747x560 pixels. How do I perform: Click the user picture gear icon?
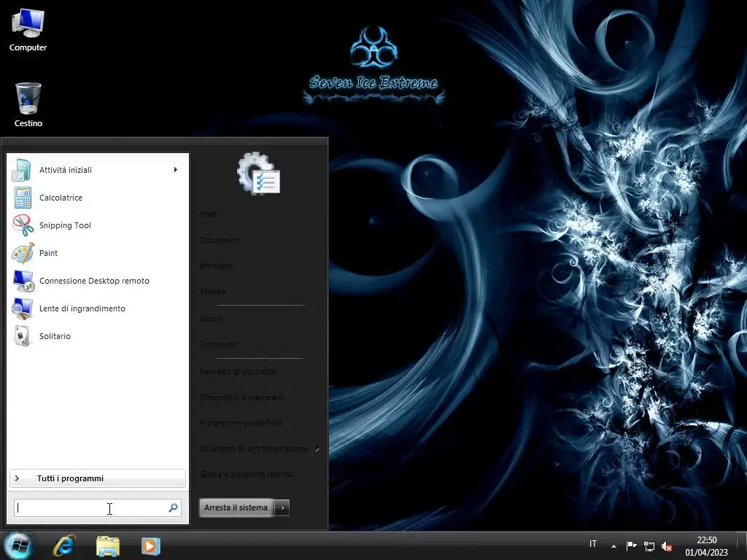[259, 174]
